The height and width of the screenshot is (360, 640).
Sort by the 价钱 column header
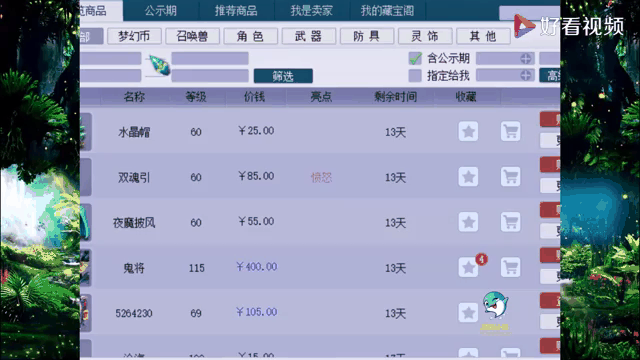(x=255, y=97)
